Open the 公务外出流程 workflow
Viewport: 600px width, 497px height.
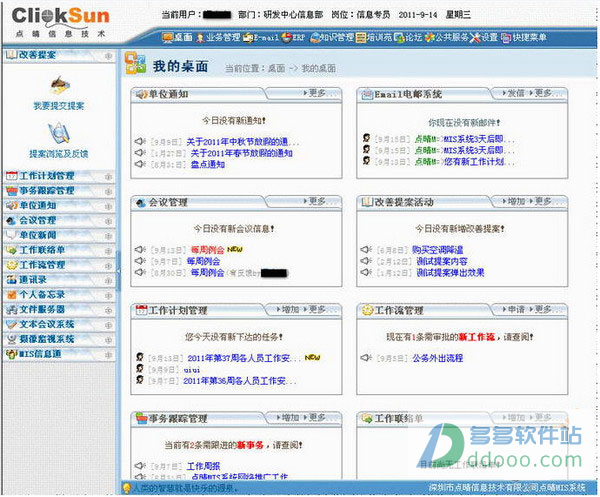point(438,358)
